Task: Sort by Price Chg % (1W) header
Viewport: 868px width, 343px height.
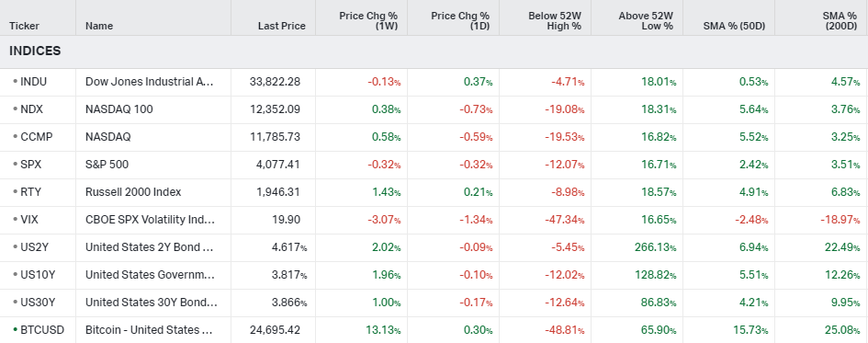Action: pos(368,21)
